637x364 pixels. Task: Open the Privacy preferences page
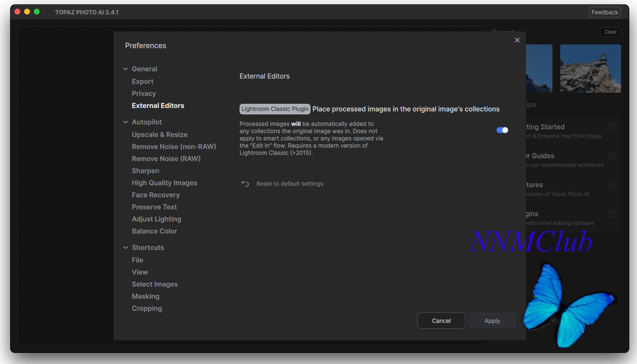pyautogui.click(x=144, y=94)
